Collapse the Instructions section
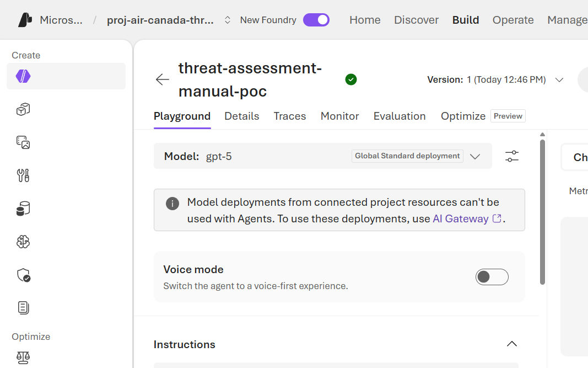 [x=512, y=344]
